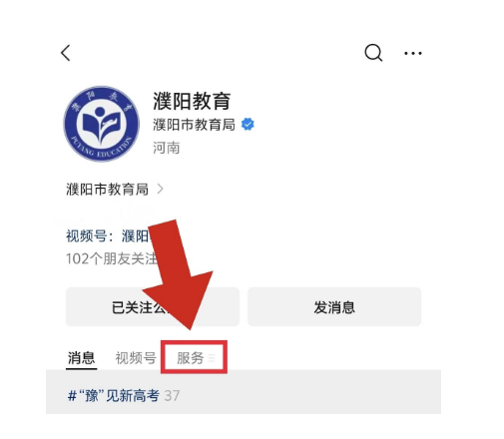This screenshot has height=439, width=504.
Task: Click the 已关注公众号 button
Action: point(153,306)
